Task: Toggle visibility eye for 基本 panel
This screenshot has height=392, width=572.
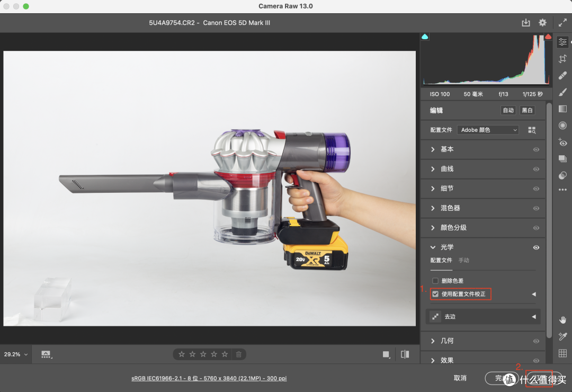Action: 536,149
